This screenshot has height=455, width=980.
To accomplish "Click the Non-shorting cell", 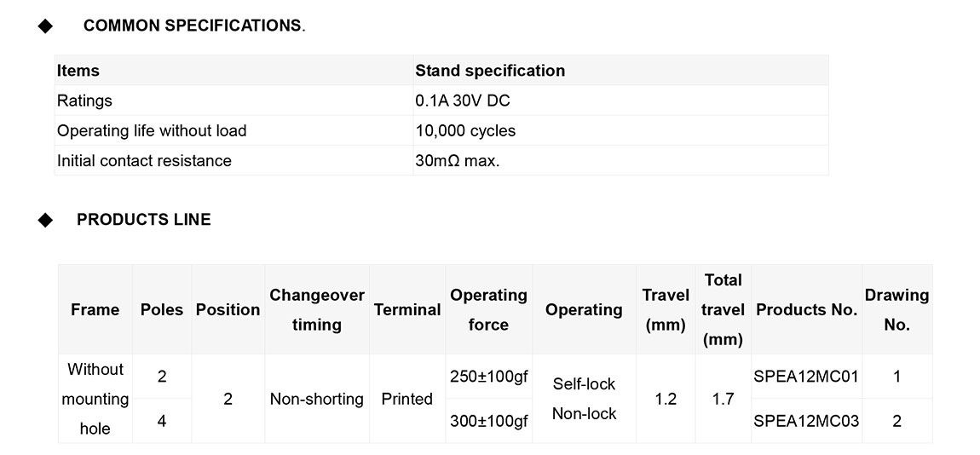I will click(317, 399).
